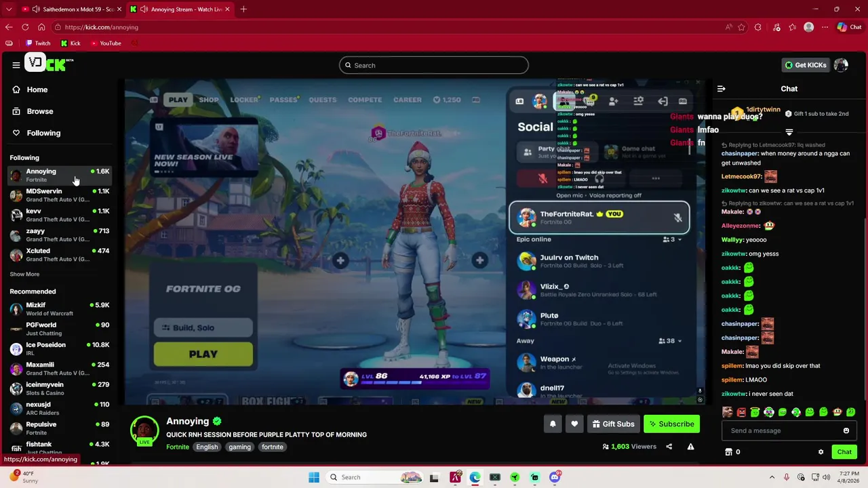Select the kick.com address bar

tap(387, 27)
